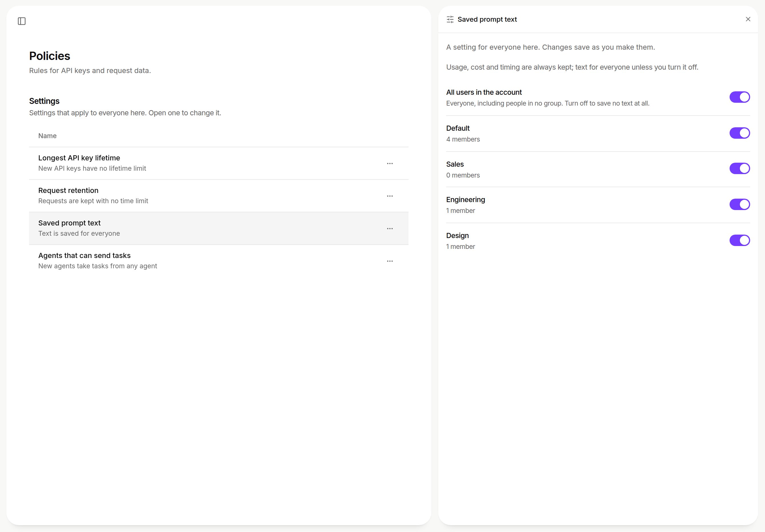
Task: Toggle the Engineering group switch
Action: (x=740, y=204)
